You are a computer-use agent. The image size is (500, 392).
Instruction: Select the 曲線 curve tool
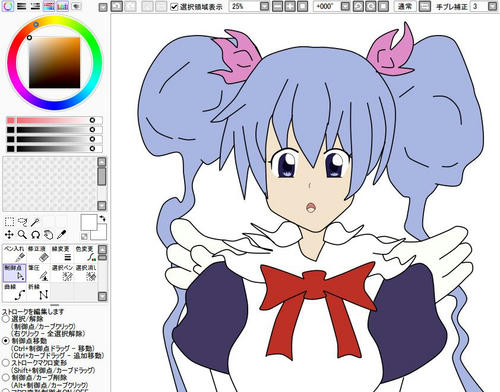[x=14, y=292]
